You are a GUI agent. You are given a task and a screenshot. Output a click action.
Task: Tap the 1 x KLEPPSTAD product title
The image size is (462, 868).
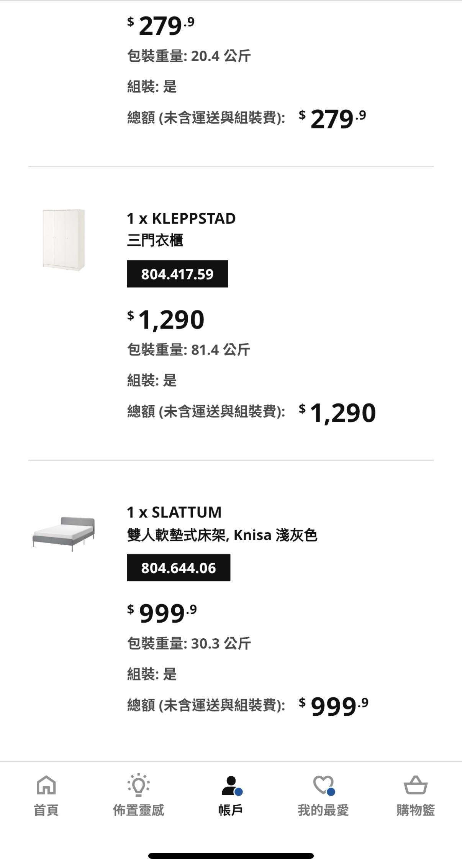pos(181,219)
